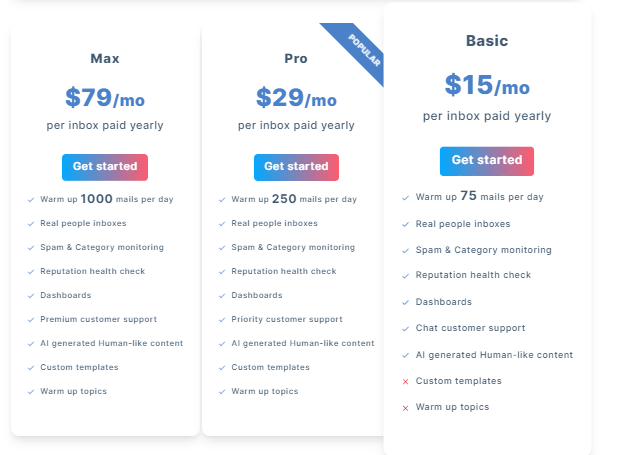This screenshot has width=630, height=455.
Task: Click Max plan Custom templates text
Action: pyautogui.click(x=79, y=367)
